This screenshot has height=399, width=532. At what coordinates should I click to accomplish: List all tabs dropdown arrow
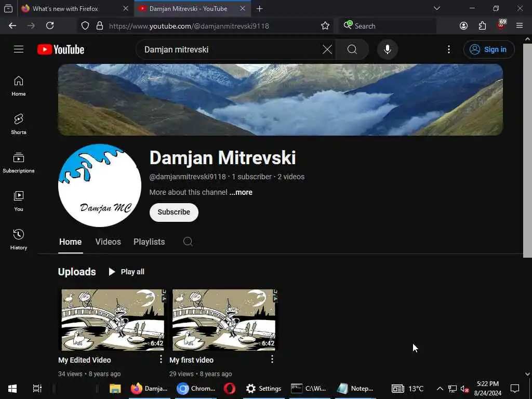point(437,8)
